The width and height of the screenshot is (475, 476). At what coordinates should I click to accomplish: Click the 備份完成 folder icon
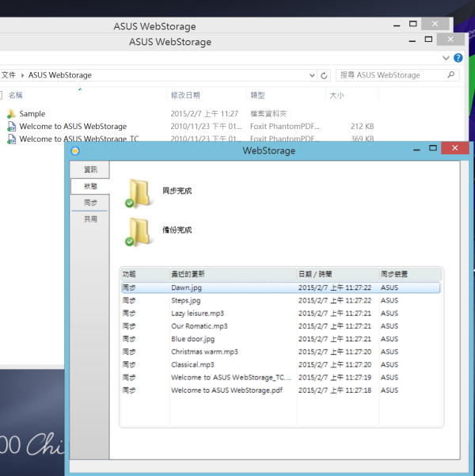[x=139, y=231]
